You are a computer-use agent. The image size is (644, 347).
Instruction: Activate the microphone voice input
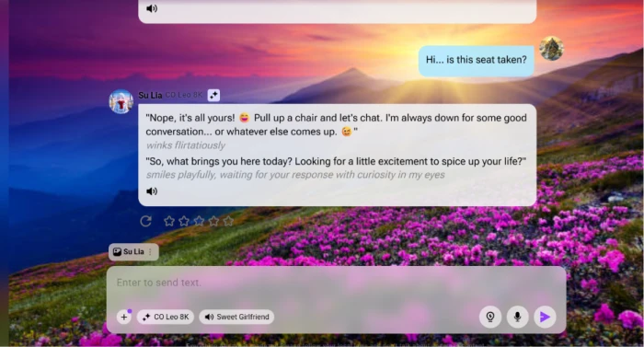coord(517,317)
